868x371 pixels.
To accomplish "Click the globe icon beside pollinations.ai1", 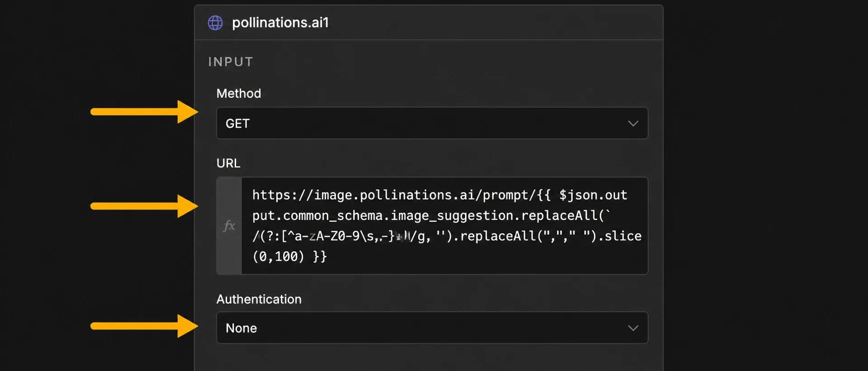I will [215, 23].
